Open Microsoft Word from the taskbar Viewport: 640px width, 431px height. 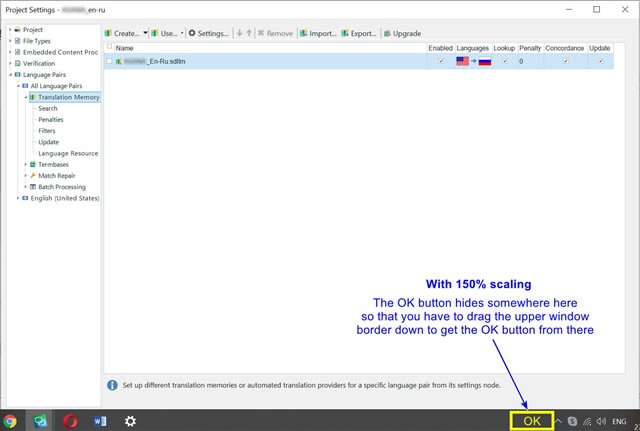100,421
